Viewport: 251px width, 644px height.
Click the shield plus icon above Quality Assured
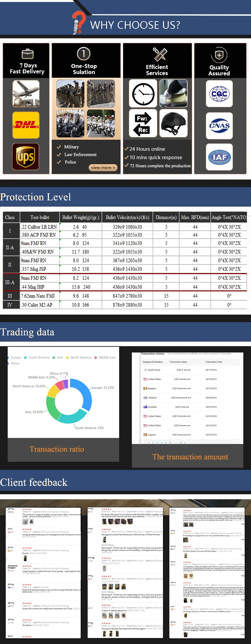pyautogui.click(x=219, y=55)
